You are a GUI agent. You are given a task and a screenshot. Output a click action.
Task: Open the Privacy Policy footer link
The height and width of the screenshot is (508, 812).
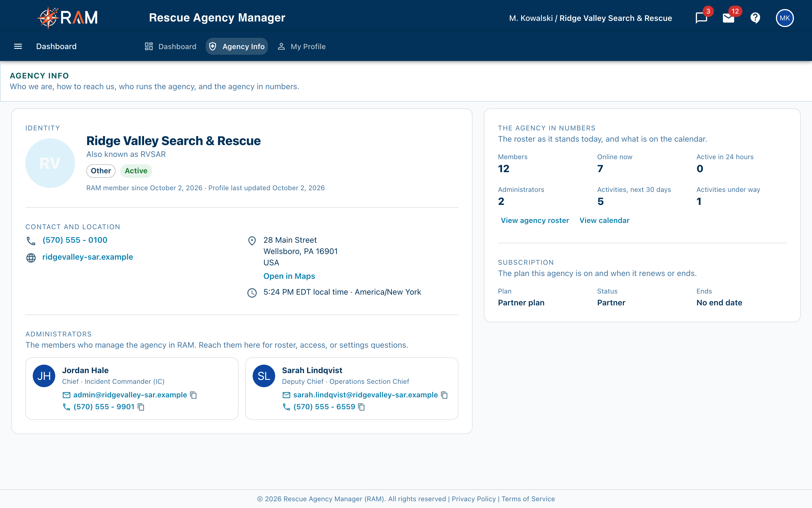pos(473,499)
